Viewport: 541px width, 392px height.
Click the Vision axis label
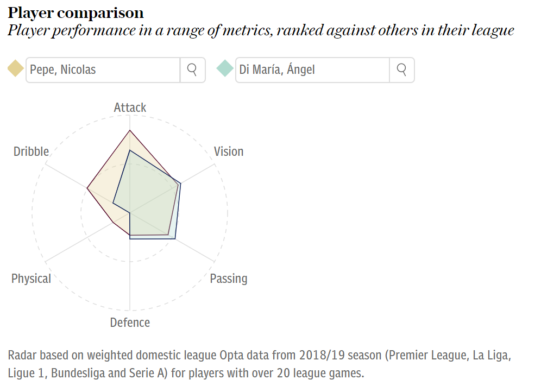pos(229,151)
